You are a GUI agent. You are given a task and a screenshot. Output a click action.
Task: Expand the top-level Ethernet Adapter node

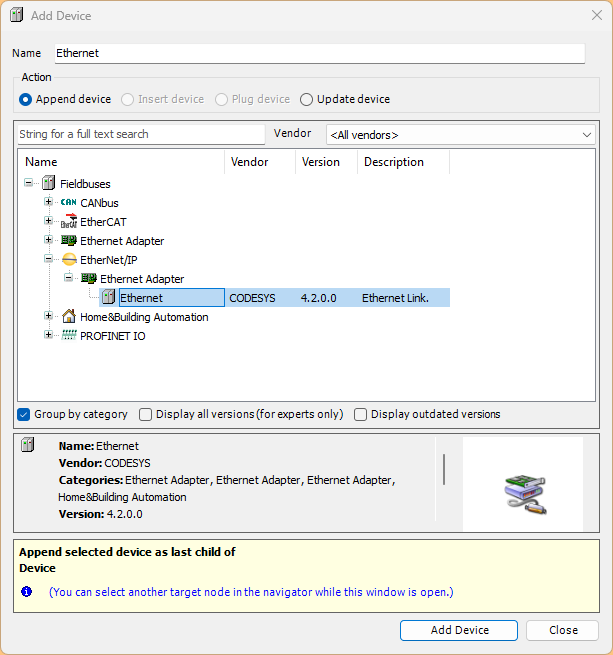coord(48,240)
